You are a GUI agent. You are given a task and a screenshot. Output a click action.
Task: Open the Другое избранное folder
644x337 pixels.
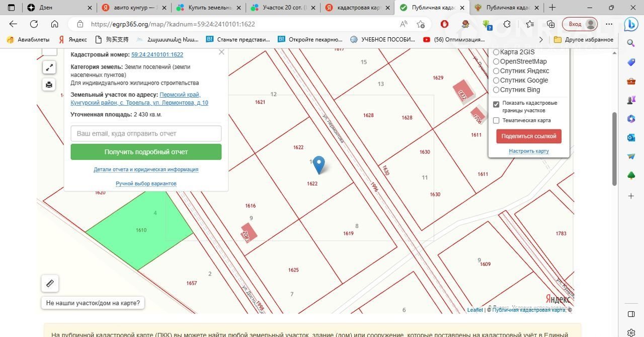(584, 39)
